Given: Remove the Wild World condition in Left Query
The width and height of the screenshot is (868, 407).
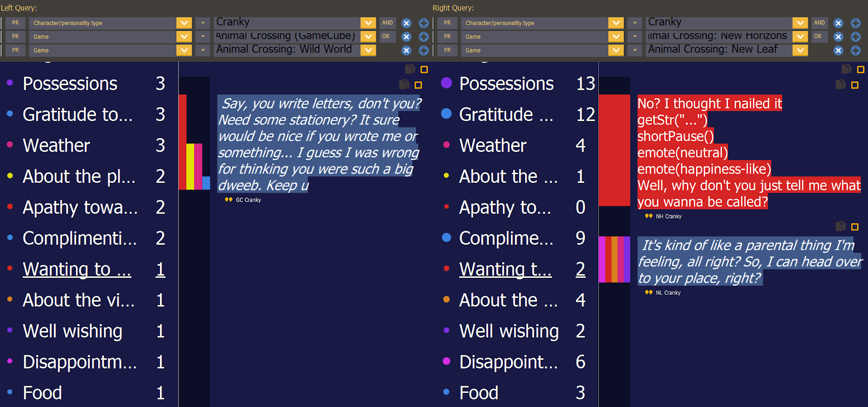Looking at the screenshot, I should (406, 50).
